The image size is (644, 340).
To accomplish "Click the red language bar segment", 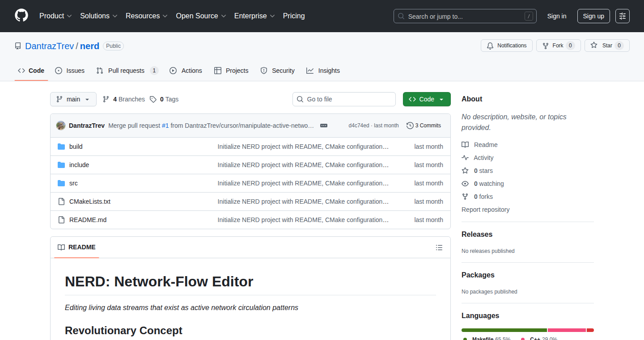I will (x=590, y=330).
